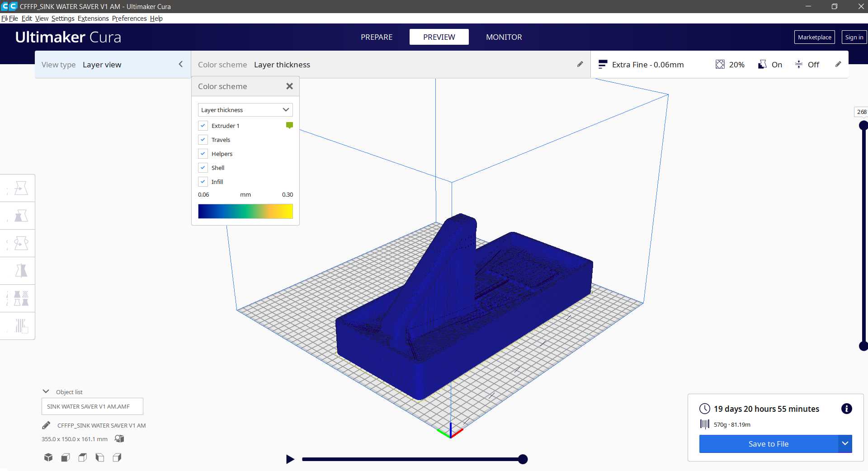868x471 pixels.
Task: Click the icon beside the model dimensions
Action: pyautogui.click(x=119, y=439)
